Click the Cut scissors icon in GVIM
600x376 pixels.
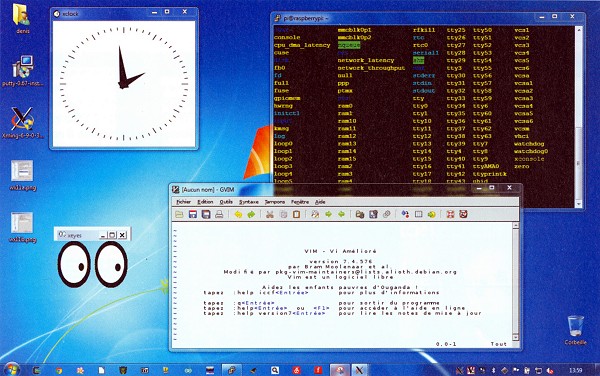pos(270,214)
